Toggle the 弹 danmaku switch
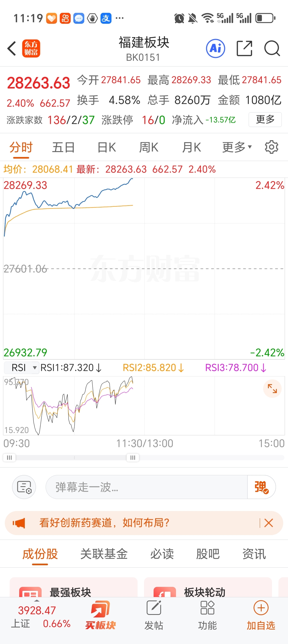288x644 pixels. point(261,487)
